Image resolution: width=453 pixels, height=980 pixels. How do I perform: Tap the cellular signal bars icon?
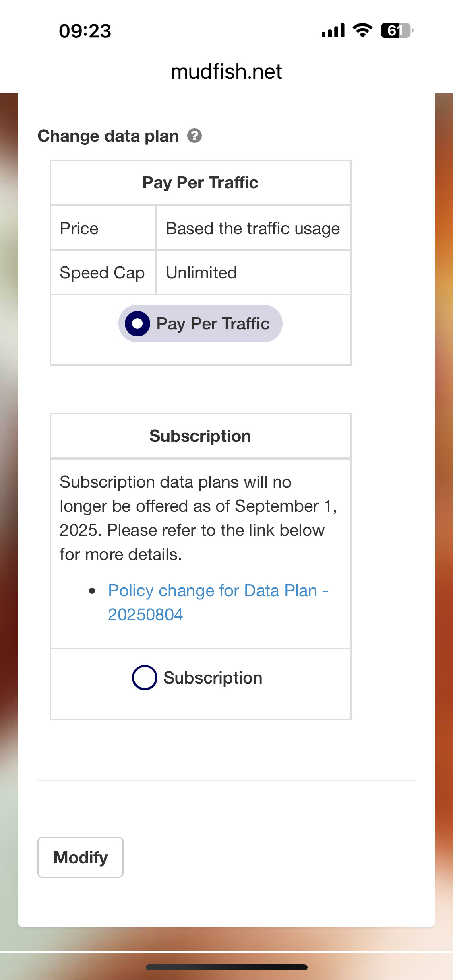333,31
